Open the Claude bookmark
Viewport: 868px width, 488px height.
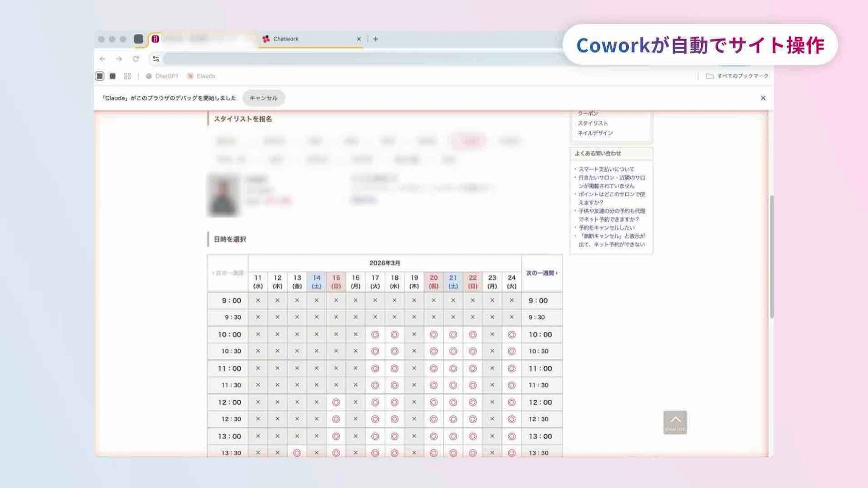click(201, 76)
